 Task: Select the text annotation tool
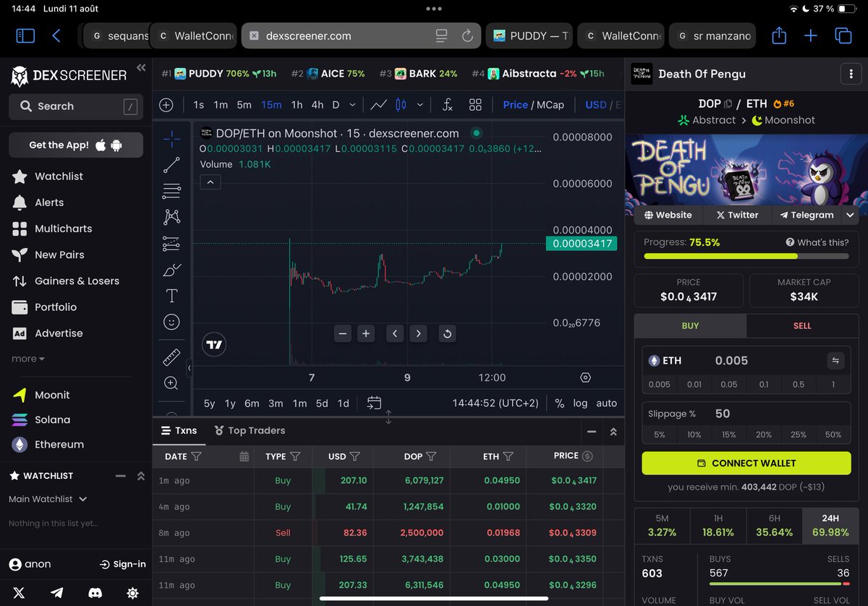171,296
